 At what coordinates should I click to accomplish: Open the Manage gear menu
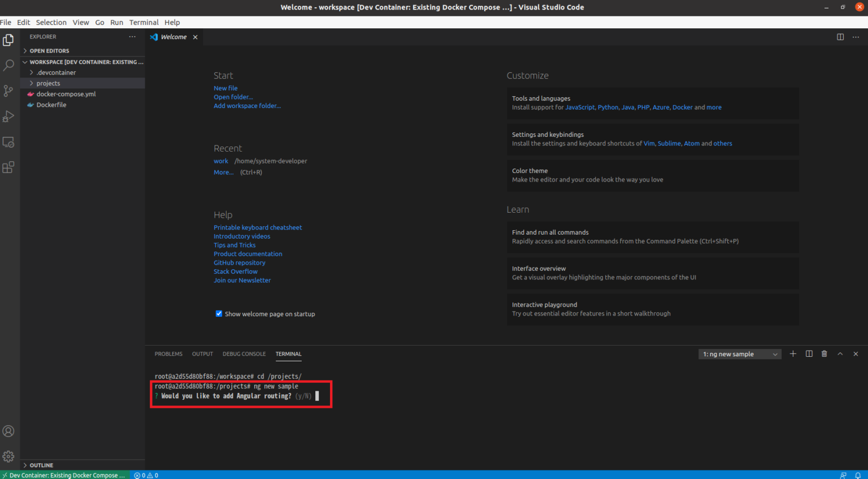[x=8, y=456]
